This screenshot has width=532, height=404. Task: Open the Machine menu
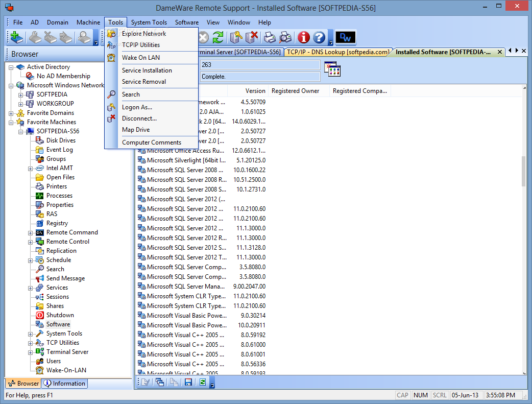(x=88, y=22)
